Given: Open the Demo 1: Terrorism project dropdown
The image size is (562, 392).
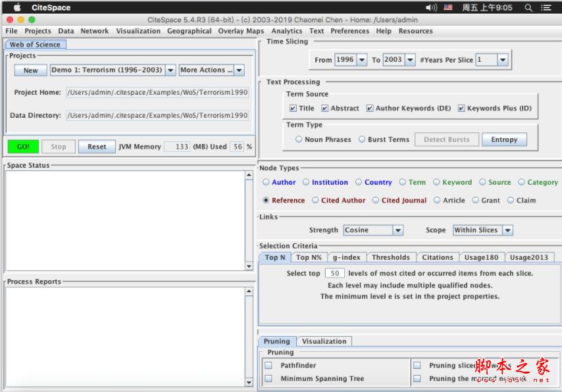Looking at the screenshot, I should (113, 70).
